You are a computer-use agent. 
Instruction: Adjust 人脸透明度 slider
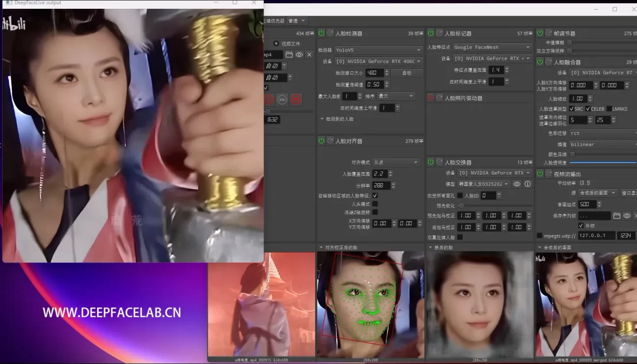tap(603, 163)
